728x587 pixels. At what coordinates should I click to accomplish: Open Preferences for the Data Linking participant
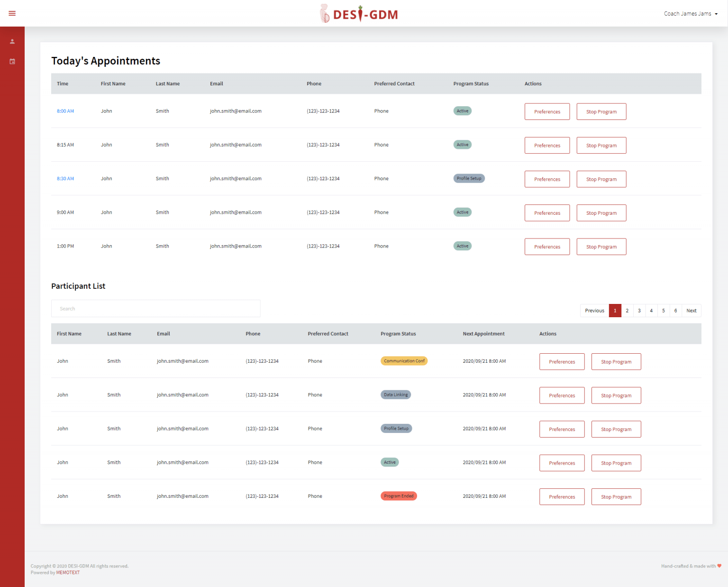coord(562,395)
